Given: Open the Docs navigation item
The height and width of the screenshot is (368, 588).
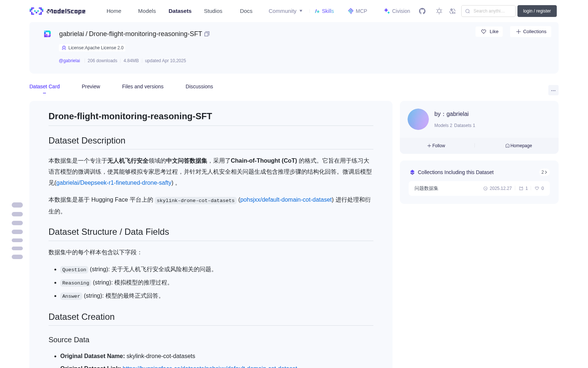Looking at the screenshot, I should coord(246,11).
